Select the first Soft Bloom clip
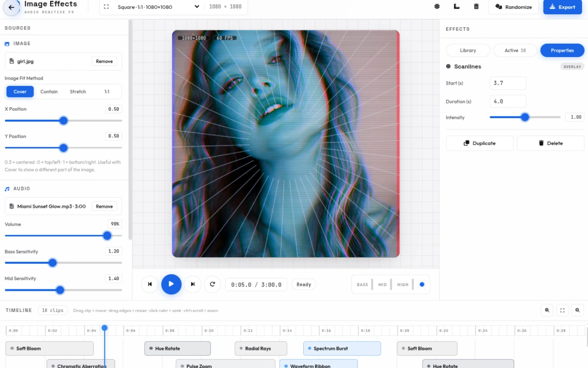Viewport: 588px width, 368px height. click(x=50, y=349)
